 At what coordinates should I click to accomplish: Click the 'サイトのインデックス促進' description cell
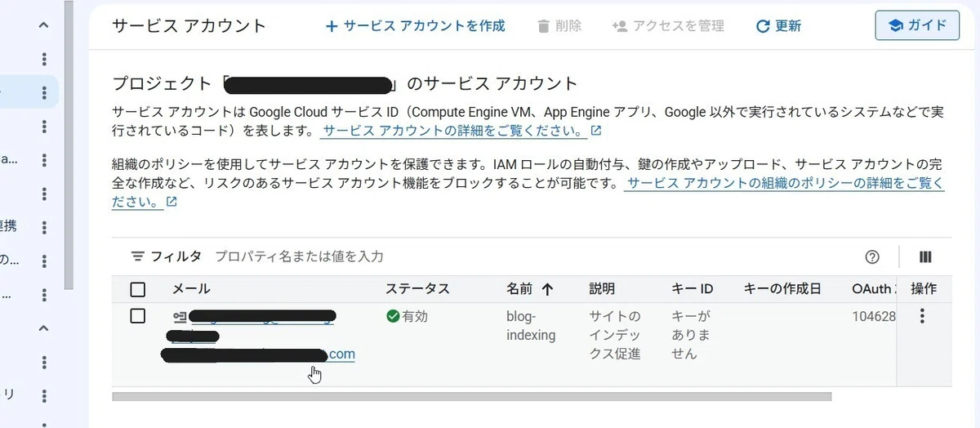click(x=615, y=335)
